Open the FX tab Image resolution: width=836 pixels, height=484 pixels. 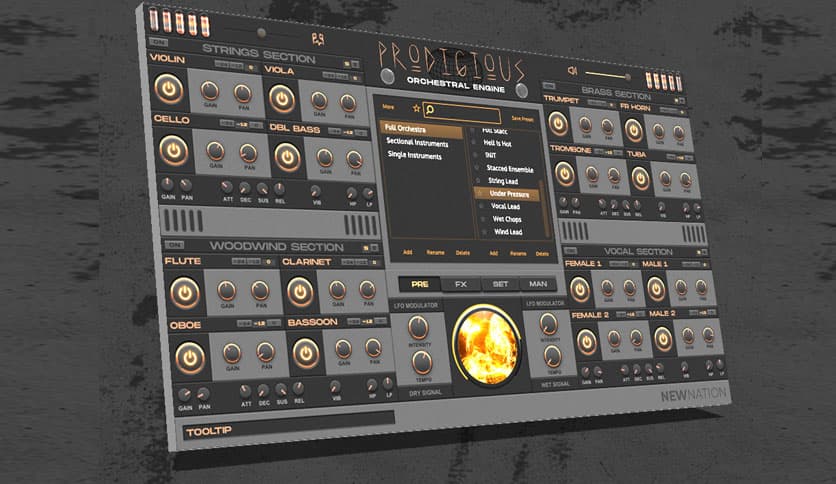461,284
